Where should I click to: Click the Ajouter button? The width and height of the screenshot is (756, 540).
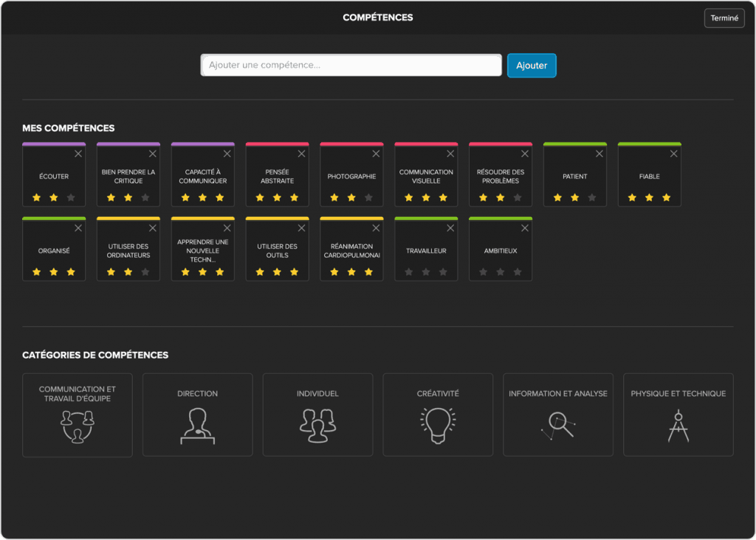click(x=532, y=66)
